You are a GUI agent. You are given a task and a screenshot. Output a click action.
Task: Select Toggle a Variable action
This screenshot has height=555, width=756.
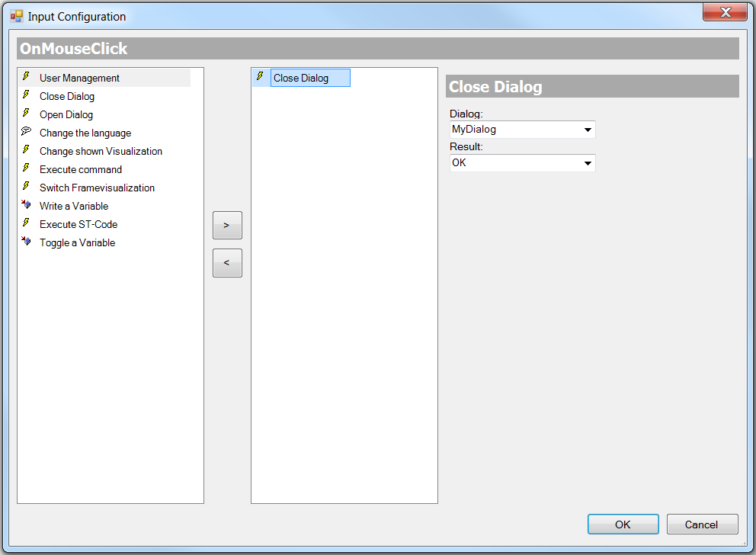(77, 243)
